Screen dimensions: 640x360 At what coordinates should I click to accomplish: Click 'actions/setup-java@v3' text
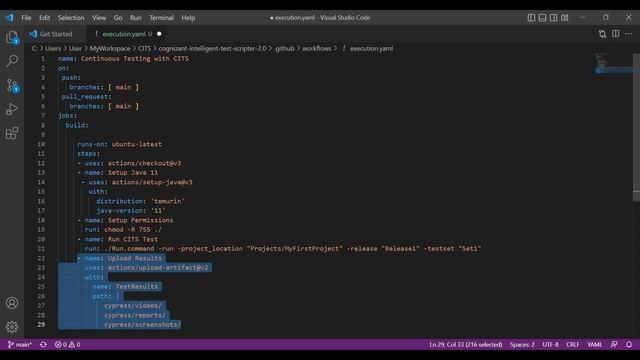[x=152, y=182]
